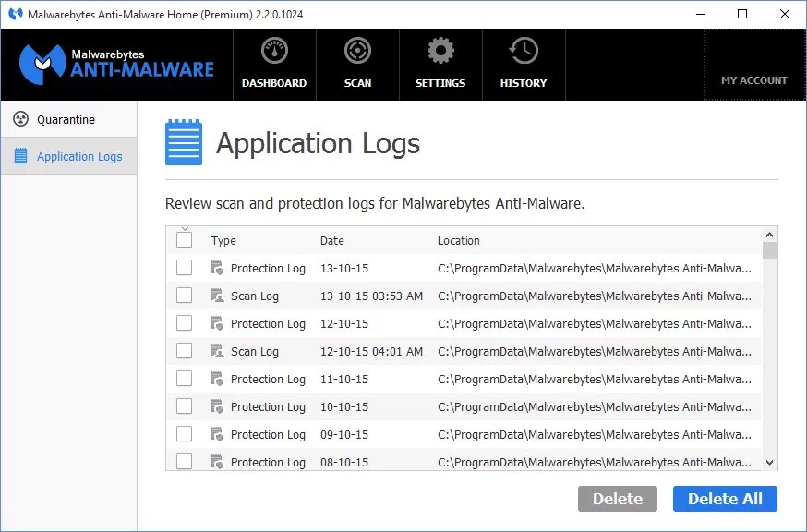Viewport: 807px width, 532px height.
Task: Click the 13-10-15 Protection Log icon
Action: coord(217,268)
